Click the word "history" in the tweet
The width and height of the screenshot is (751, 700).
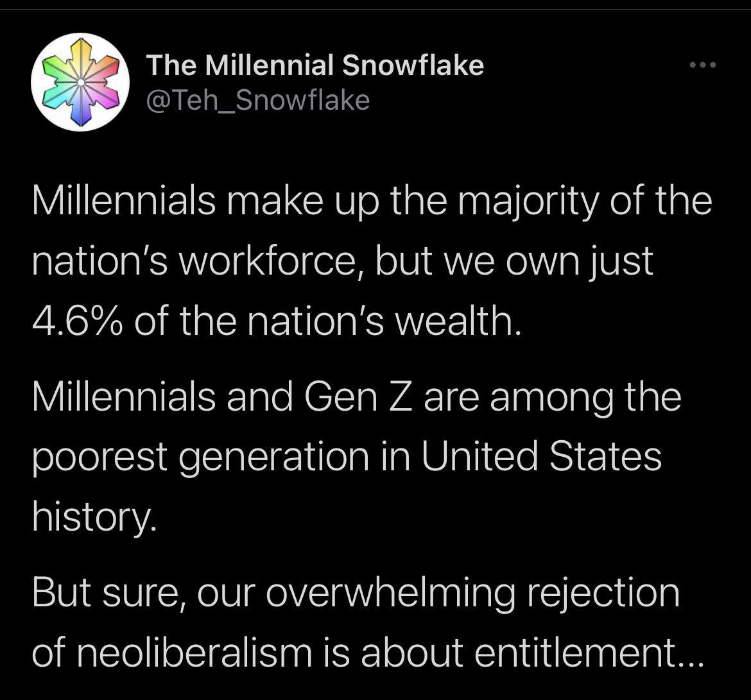click(93, 518)
